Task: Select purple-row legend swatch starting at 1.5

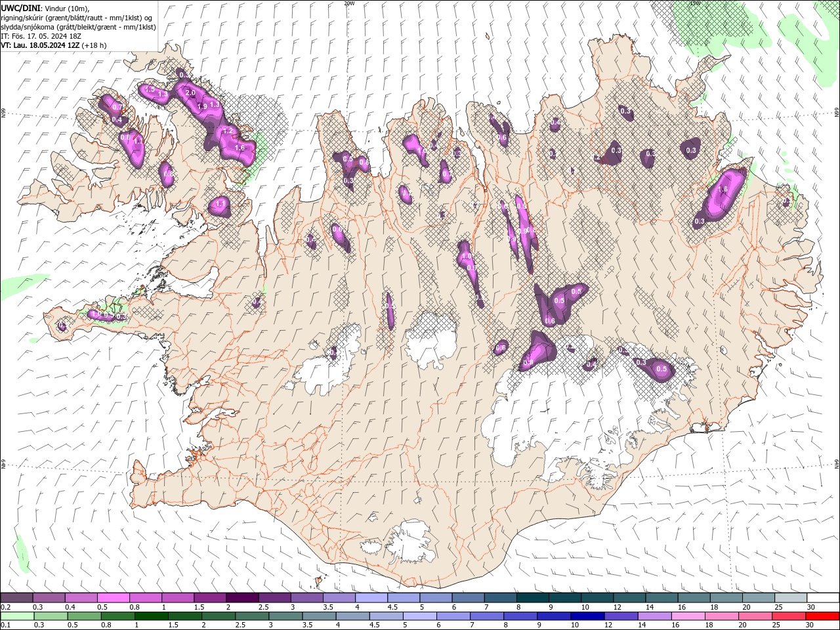Action: click(210, 598)
